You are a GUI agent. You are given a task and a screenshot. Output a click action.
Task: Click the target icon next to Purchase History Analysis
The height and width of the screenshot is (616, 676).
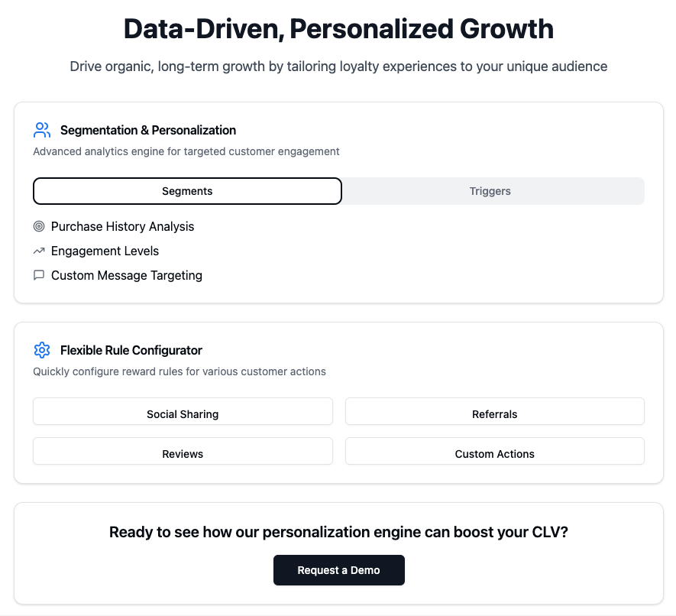point(39,226)
